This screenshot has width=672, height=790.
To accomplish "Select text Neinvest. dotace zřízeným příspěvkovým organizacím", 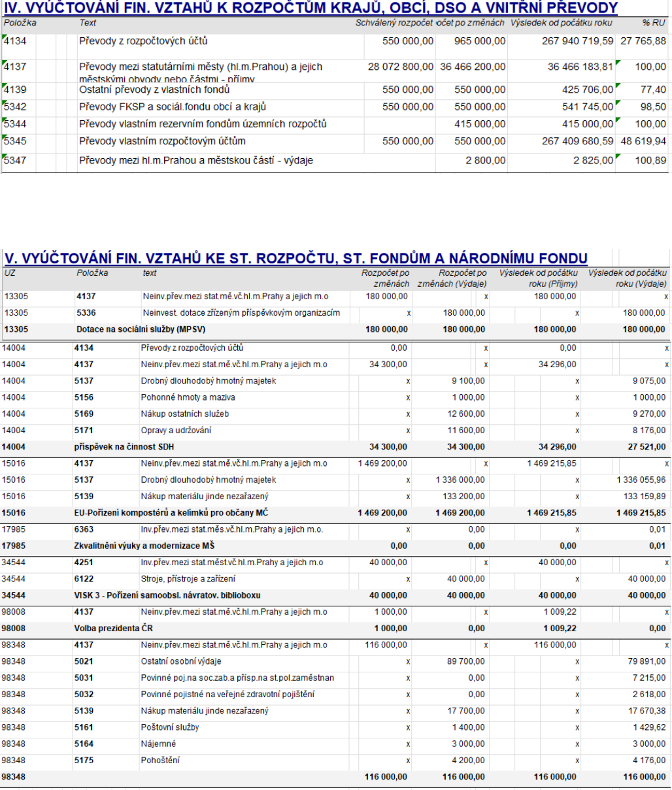I will point(241,313).
